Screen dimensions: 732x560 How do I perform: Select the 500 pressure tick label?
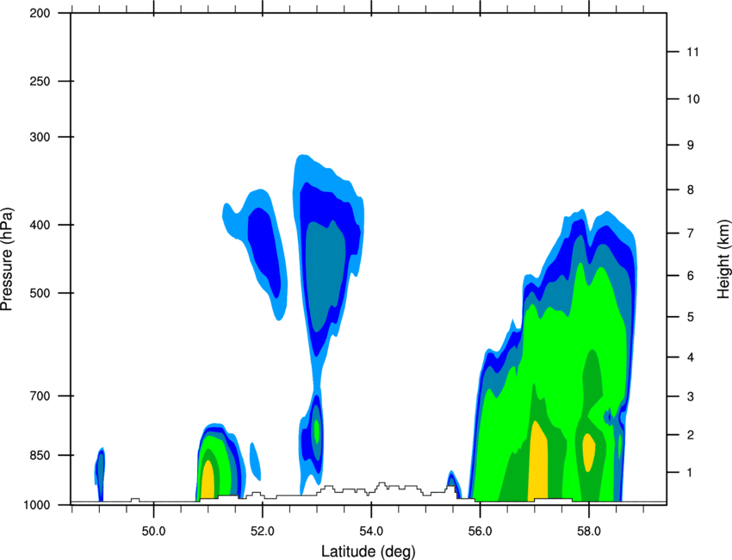[40, 293]
